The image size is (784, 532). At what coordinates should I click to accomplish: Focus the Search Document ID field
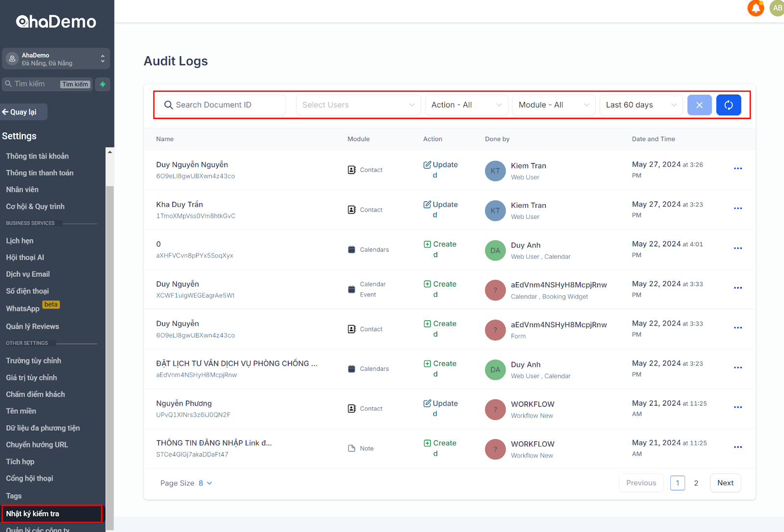coord(220,105)
